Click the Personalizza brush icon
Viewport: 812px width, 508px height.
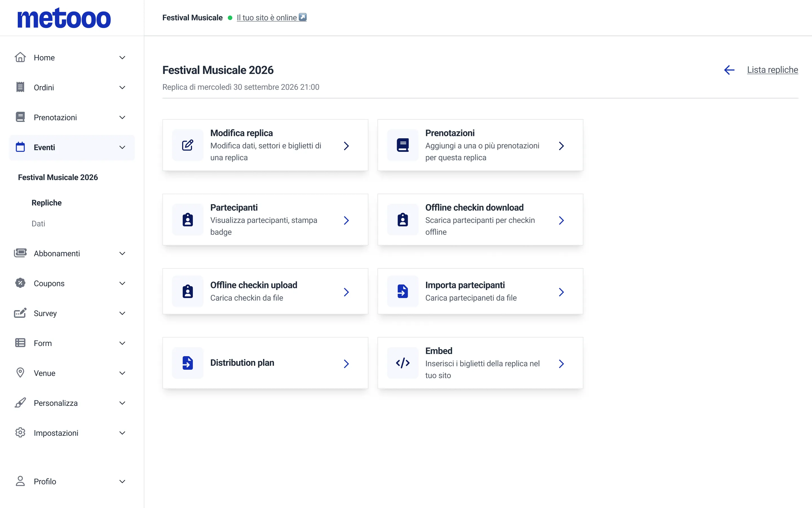20,403
